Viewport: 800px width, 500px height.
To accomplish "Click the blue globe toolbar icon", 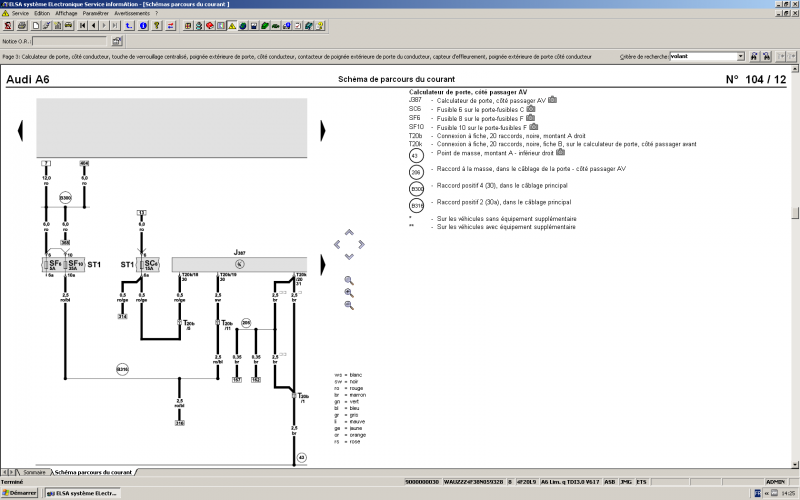I will [243, 26].
